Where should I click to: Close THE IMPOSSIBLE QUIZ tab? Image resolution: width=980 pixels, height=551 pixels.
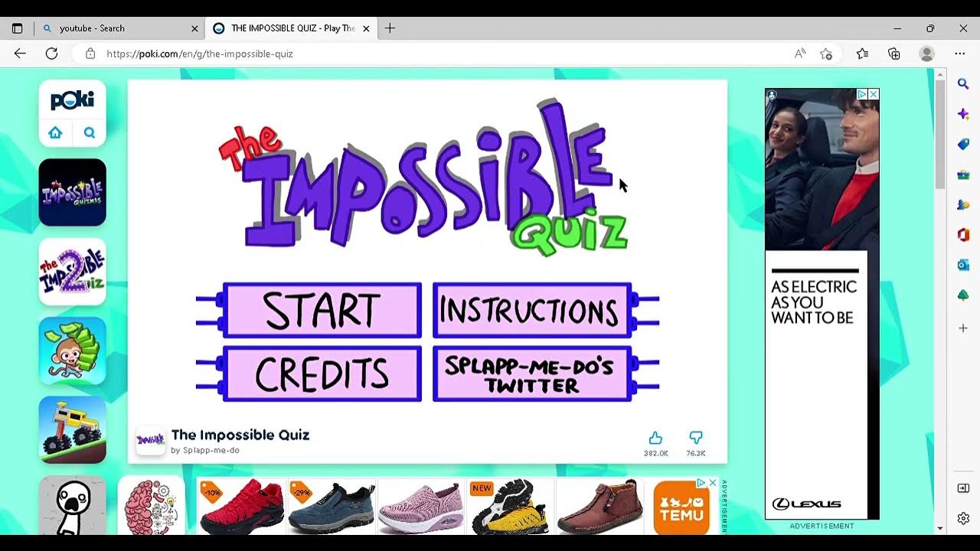[366, 28]
